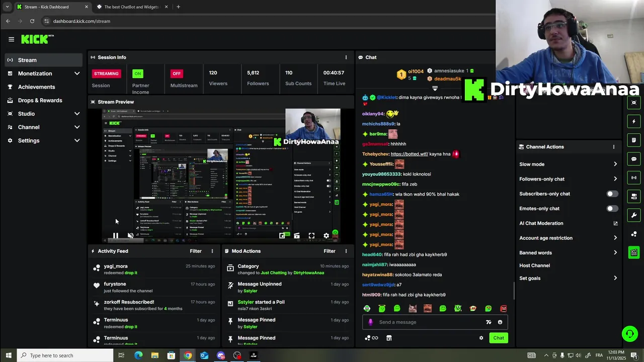Click the Windows taskbar search box

[65, 355]
